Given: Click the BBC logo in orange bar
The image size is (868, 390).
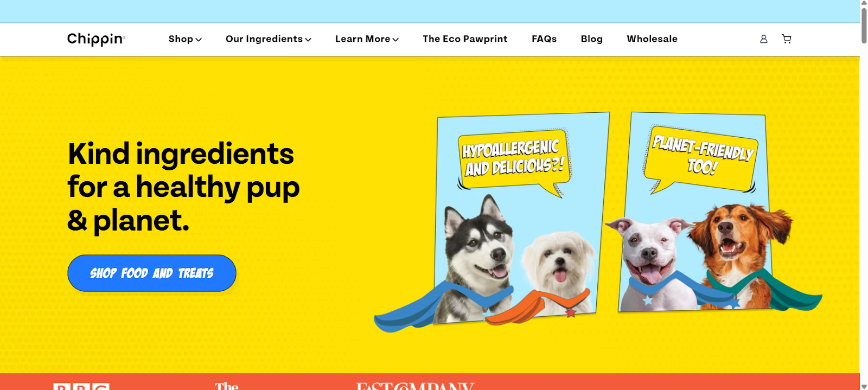Looking at the screenshot, I should (x=81, y=386).
